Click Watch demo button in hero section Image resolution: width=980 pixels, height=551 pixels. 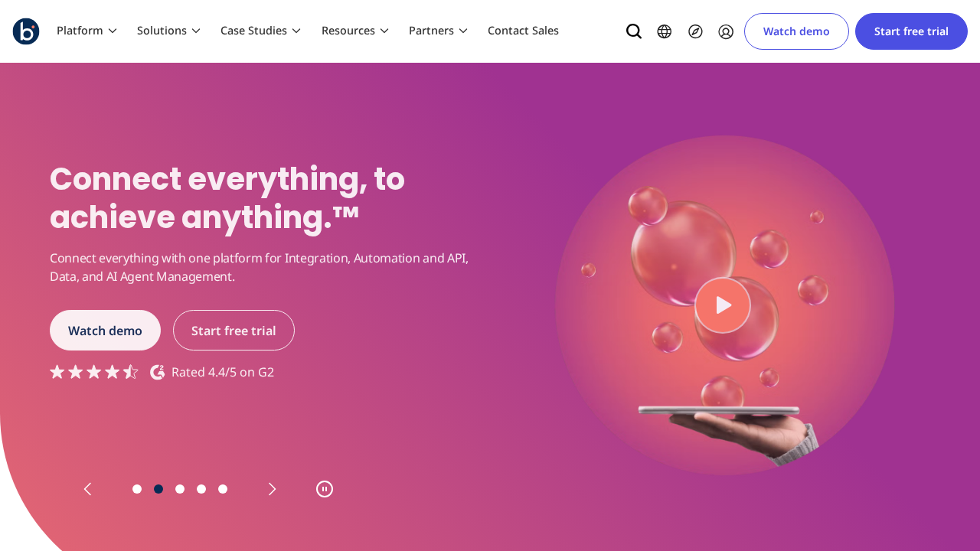point(105,331)
